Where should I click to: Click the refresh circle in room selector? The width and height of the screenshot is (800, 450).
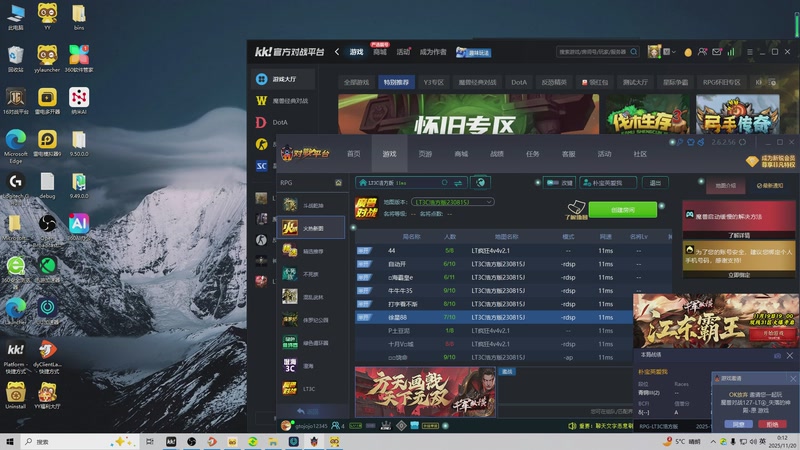tap(444, 183)
